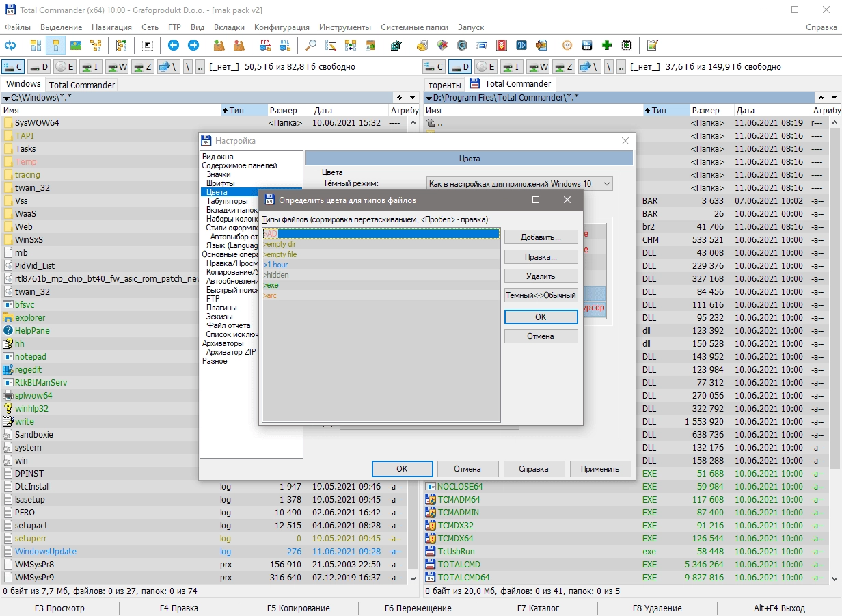
Task: Open the new URL connection icon
Action: [284, 45]
